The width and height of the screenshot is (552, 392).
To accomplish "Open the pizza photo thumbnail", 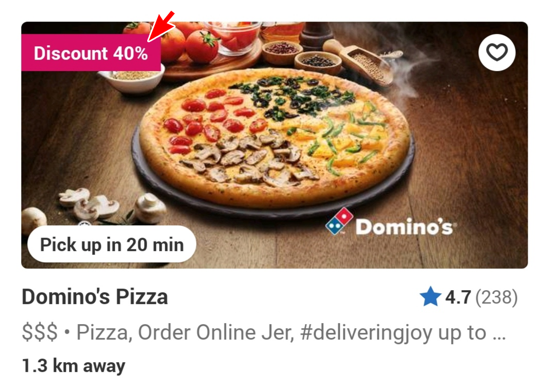I will [274, 145].
